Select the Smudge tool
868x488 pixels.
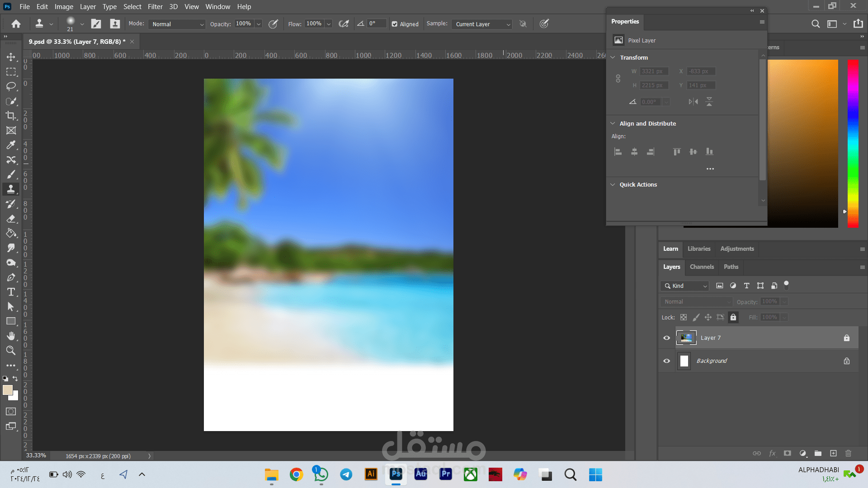(11, 248)
